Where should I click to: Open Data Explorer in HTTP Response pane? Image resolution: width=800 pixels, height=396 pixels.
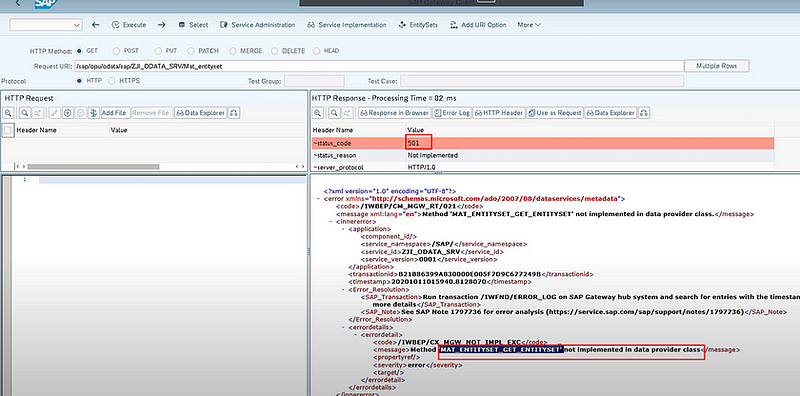pos(610,113)
